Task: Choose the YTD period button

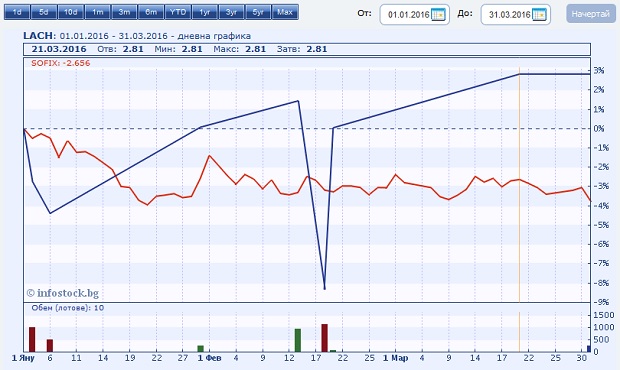Action: point(178,12)
